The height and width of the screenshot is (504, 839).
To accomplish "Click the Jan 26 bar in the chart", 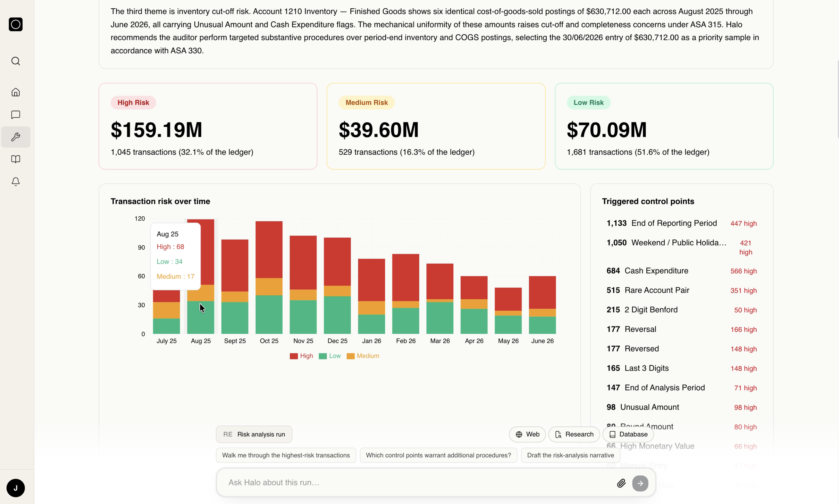I will 372,297.
